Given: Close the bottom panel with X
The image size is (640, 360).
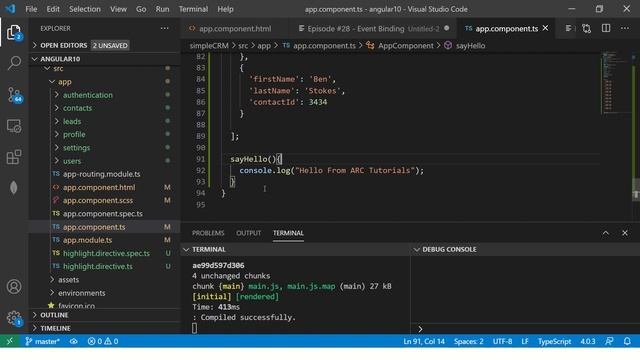Looking at the screenshot, I should tap(625, 233).
